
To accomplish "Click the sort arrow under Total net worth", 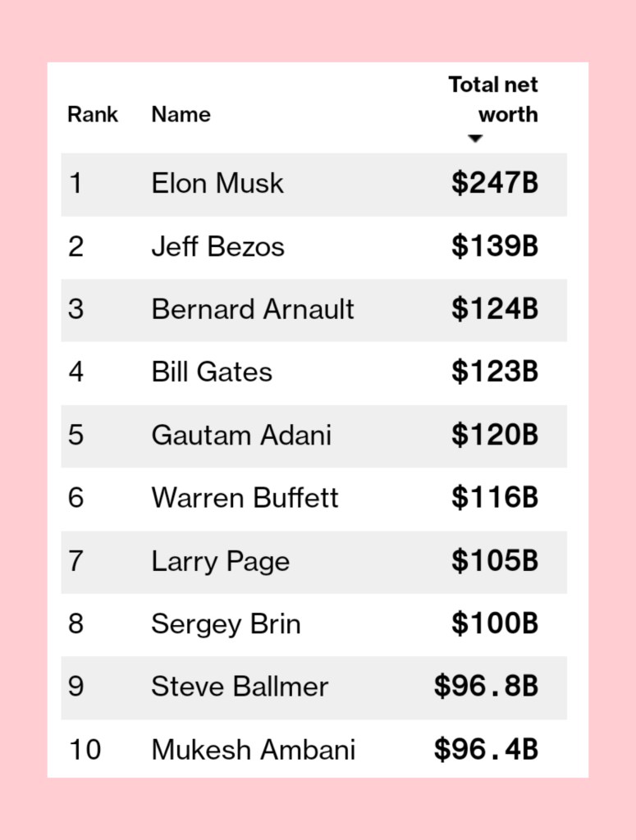I will 474,139.
